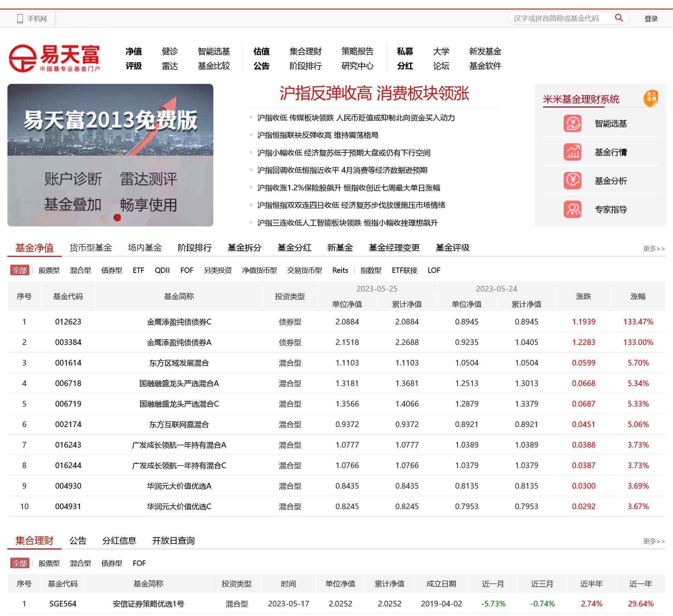
Task: Click the 基金分析 yen icon
Action: coord(572,181)
